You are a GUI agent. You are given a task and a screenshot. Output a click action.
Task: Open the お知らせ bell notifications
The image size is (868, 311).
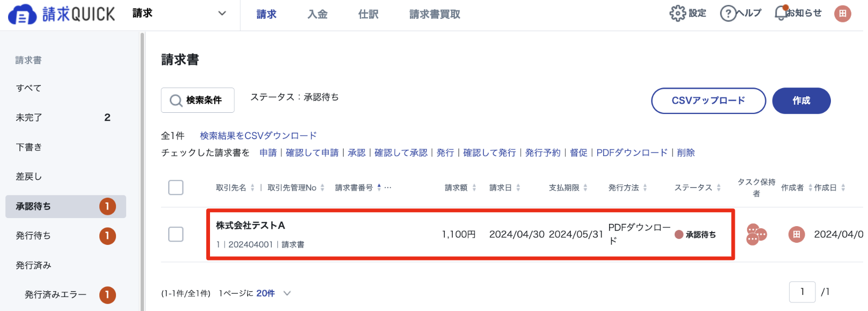click(780, 13)
